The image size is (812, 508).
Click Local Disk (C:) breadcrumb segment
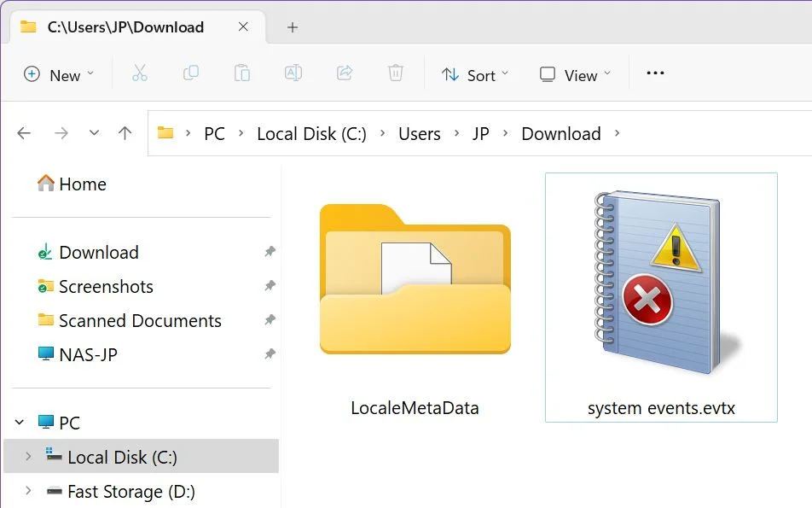click(x=312, y=134)
